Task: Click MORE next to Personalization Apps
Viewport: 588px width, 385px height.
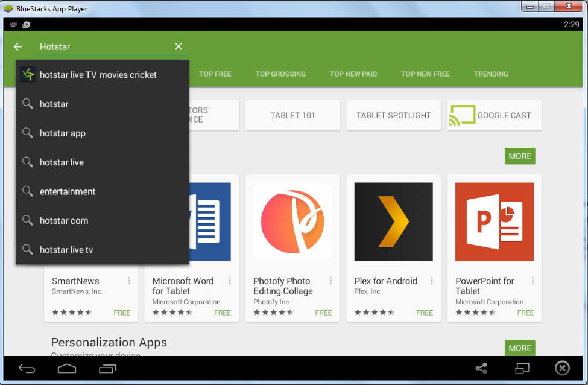Action: [520, 348]
